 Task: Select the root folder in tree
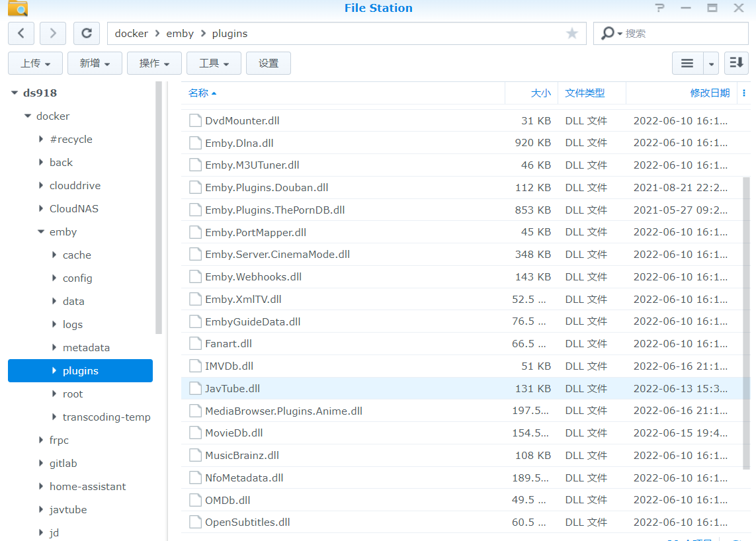(73, 394)
